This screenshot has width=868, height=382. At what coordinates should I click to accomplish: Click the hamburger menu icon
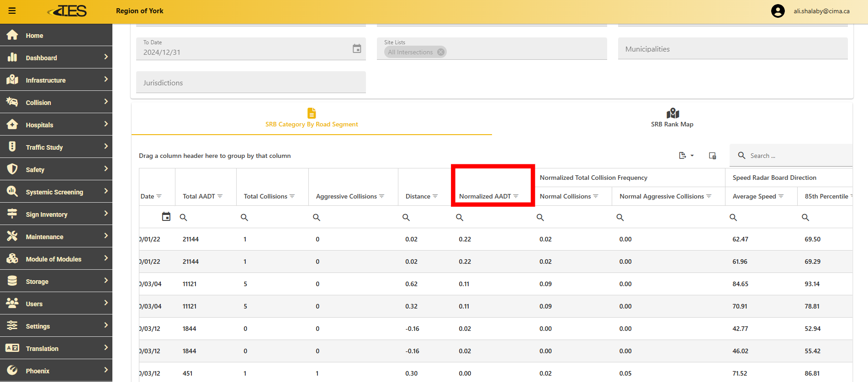[x=12, y=11]
